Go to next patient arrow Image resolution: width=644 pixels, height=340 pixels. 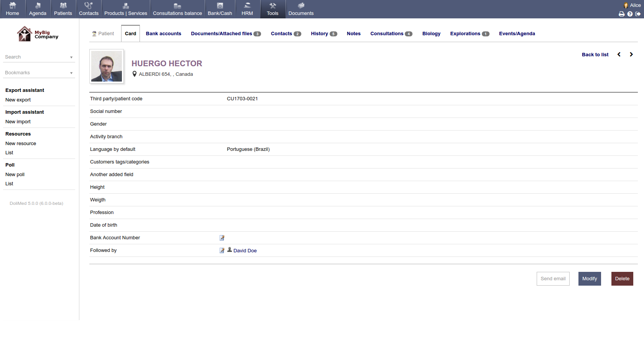tap(631, 54)
